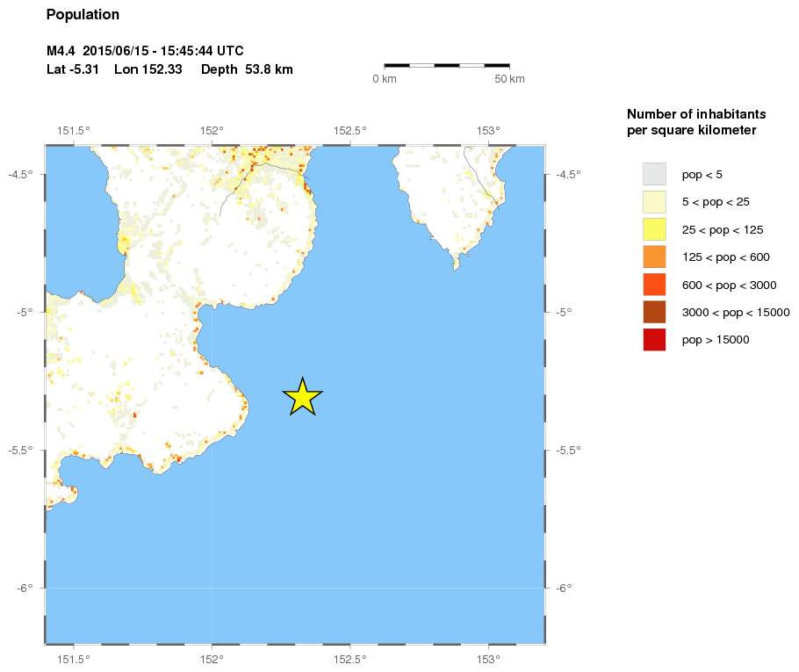Click the red 'pop > 15000' legend swatch
Viewport: 799px width, 672px height.
654,339
